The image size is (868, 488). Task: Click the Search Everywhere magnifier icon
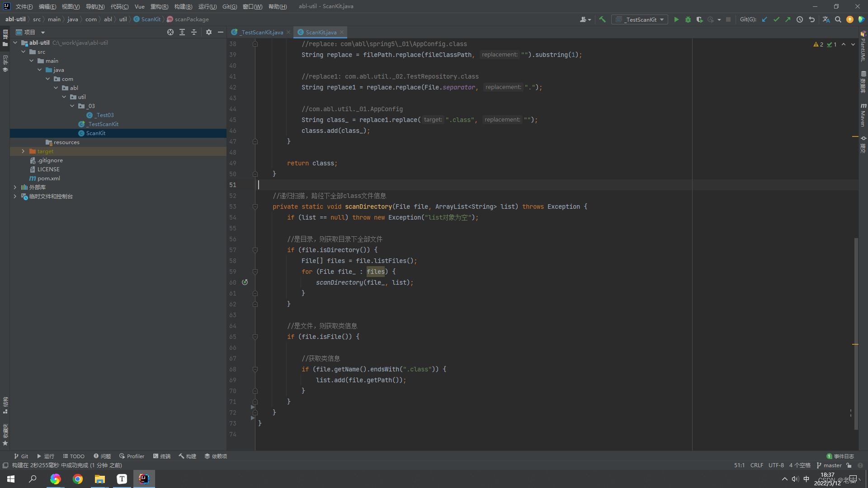tap(838, 19)
